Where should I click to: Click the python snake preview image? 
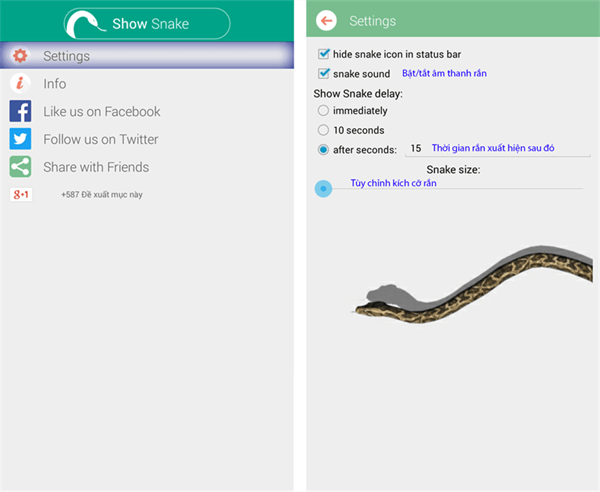click(473, 284)
